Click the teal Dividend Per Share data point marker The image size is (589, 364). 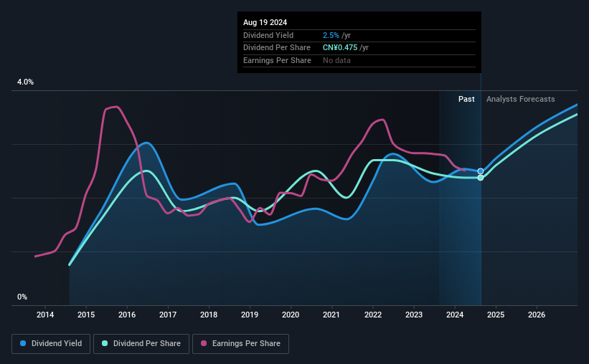481,178
